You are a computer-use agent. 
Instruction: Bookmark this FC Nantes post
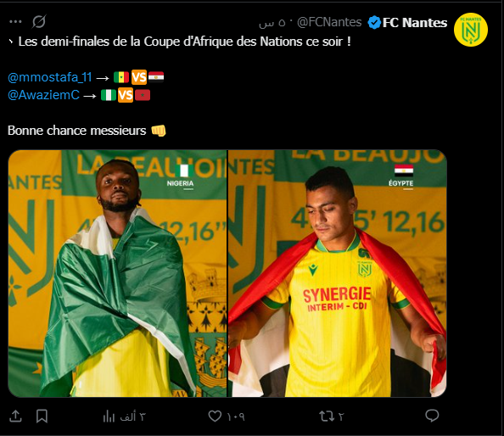(x=42, y=416)
